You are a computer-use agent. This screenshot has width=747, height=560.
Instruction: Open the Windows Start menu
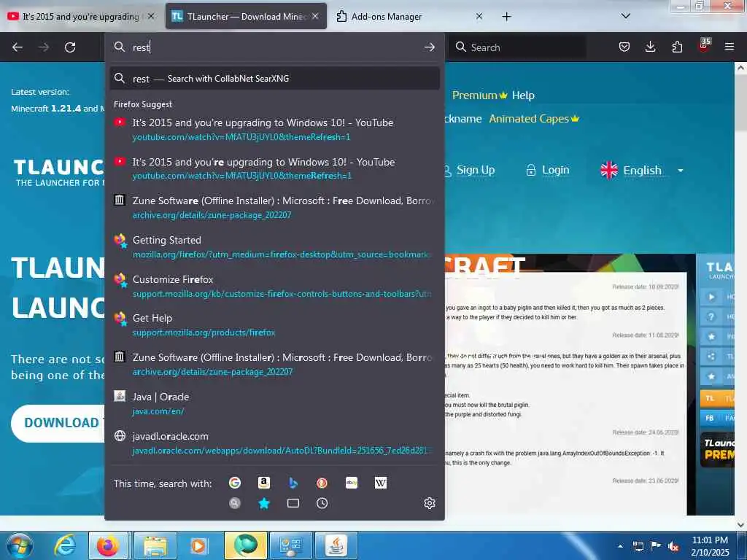click(20, 545)
